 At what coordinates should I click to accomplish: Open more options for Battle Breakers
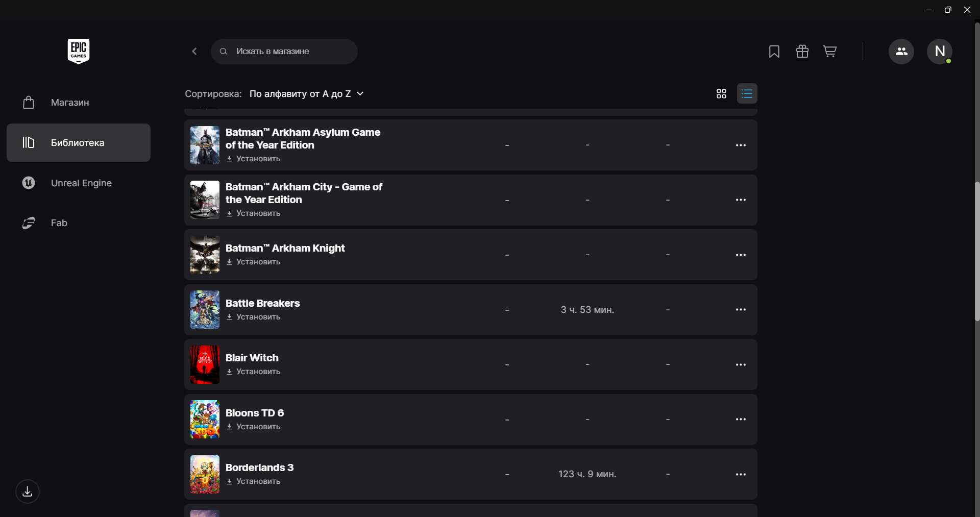741,310
